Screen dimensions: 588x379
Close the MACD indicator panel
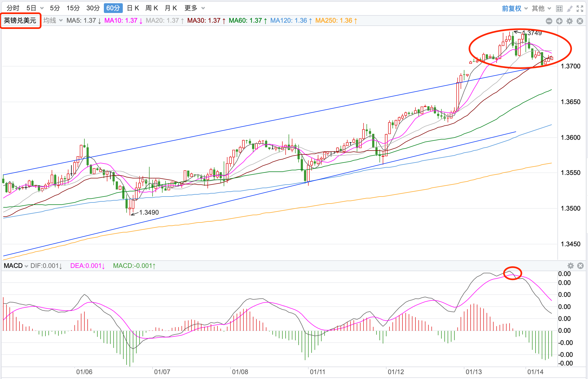(580, 266)
